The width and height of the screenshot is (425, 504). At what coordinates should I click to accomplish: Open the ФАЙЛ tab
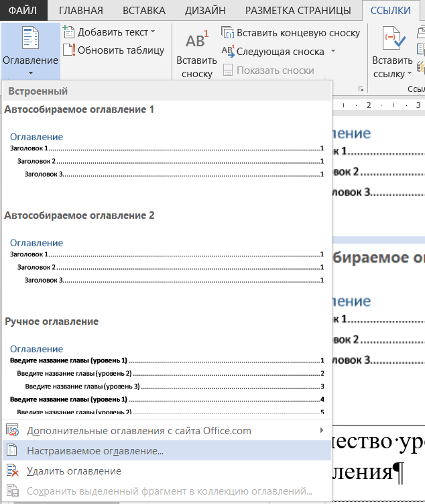[x=23, y=10]
